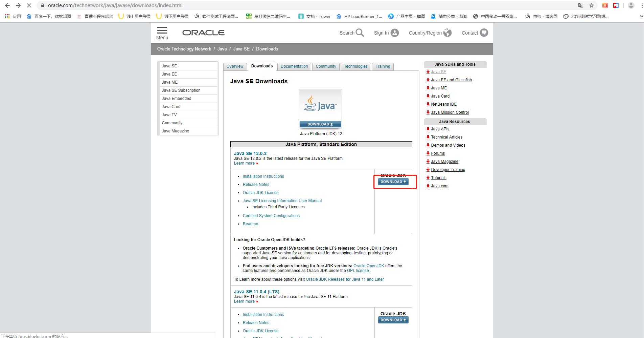Click the browser forward arrow
The image size is (644, 338).
[x=18, y=5]
